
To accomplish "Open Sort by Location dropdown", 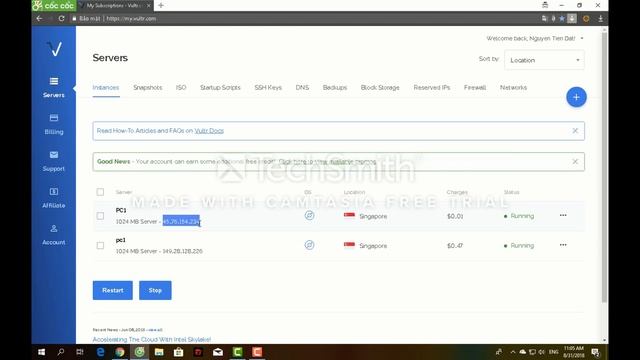I will tap(544, 60).
